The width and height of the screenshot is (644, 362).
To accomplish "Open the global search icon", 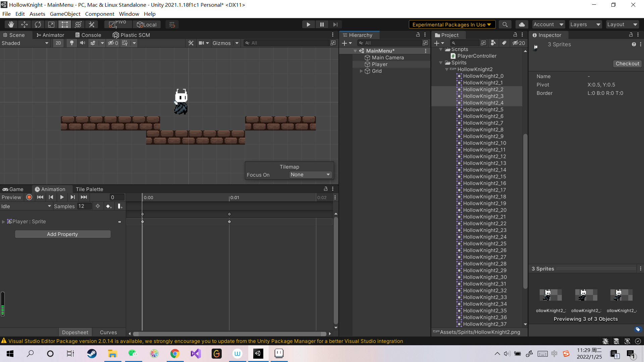I will click(x=505, y=24).
